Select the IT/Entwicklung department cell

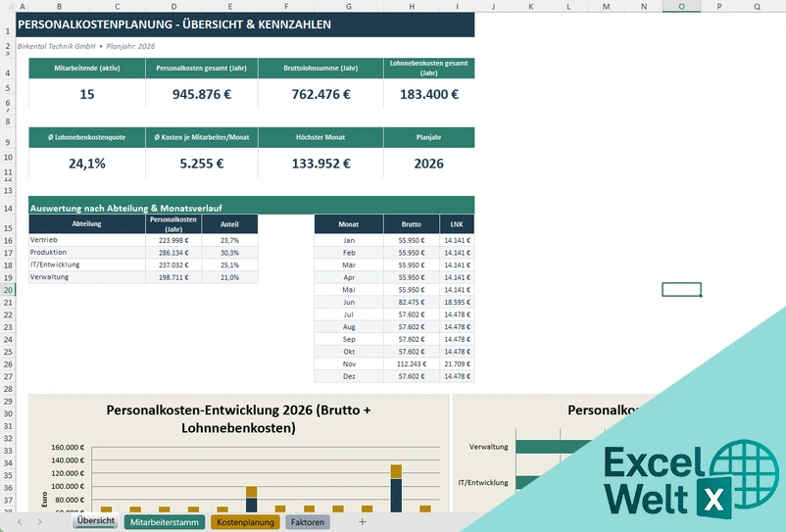pyautogui.click(x=86, y=265)
